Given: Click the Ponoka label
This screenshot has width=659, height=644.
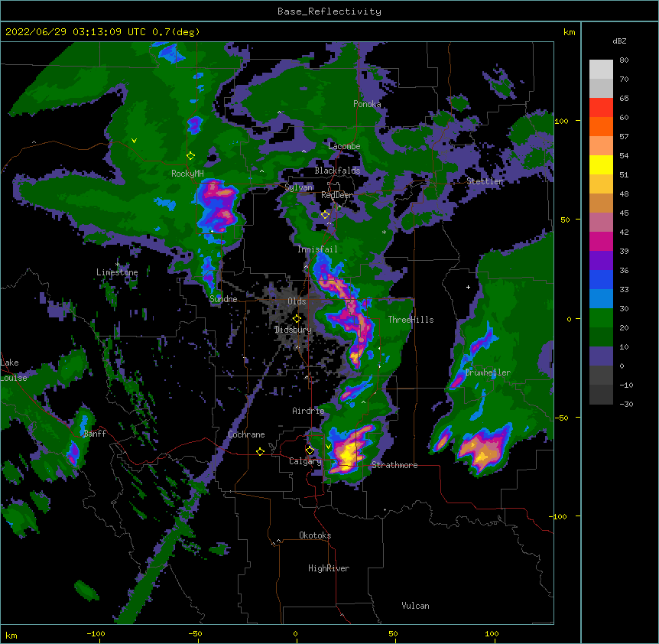Looking at the screenshot, I should pos(367,104).
